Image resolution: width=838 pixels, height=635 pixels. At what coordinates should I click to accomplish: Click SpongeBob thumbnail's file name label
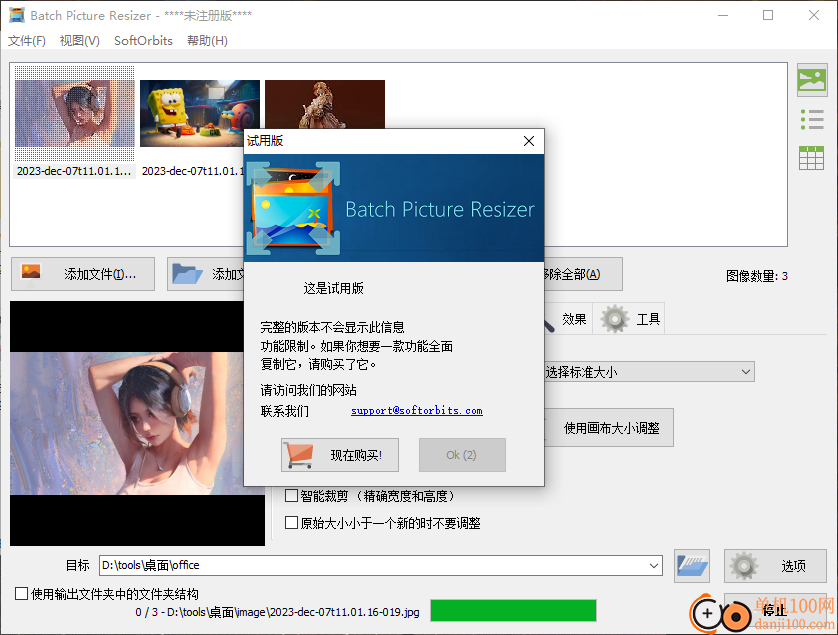click(192, 171)
